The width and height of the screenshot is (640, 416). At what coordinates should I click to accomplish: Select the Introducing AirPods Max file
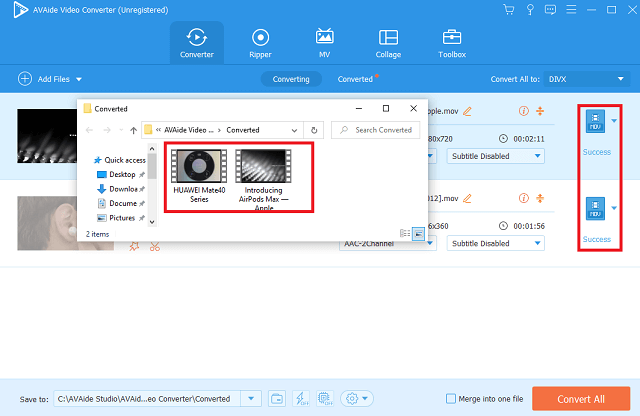click(263, 180)
